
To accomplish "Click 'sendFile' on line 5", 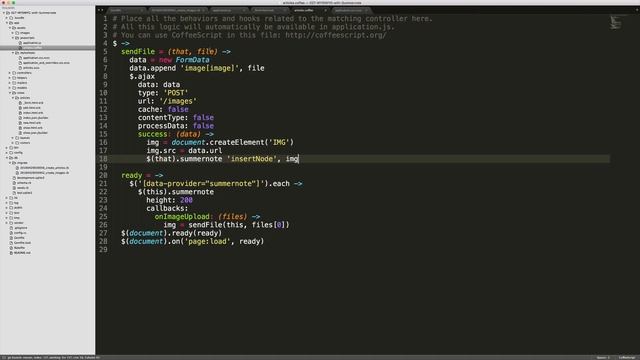I will point(138,51).
